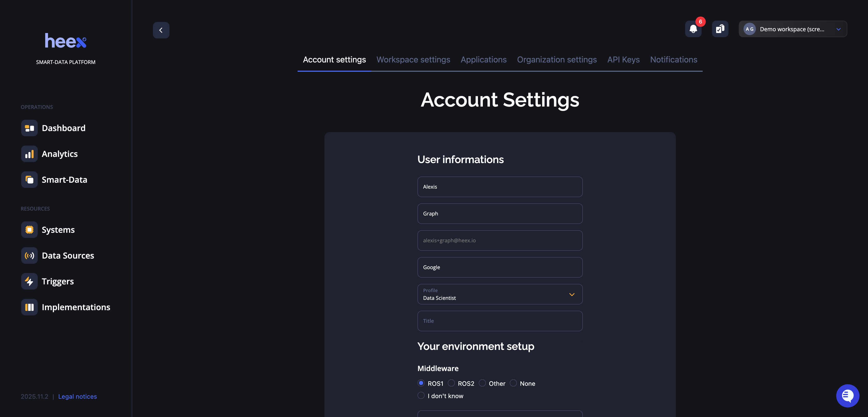Open the Data Sources page
Image resolution: width=868 pixels, height=417 pixels.
tap(68, 255)
